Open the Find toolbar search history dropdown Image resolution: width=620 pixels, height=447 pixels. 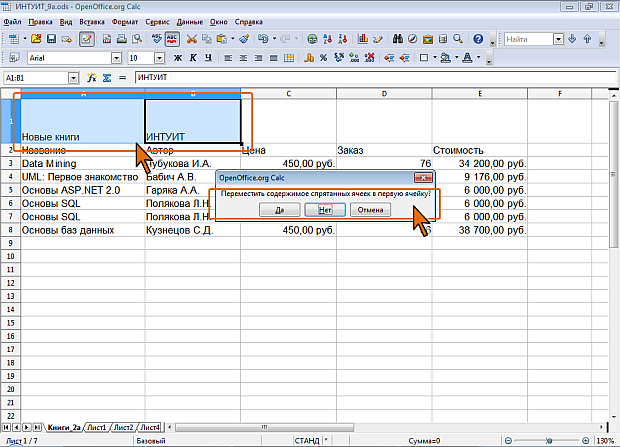tap(558, 39)
